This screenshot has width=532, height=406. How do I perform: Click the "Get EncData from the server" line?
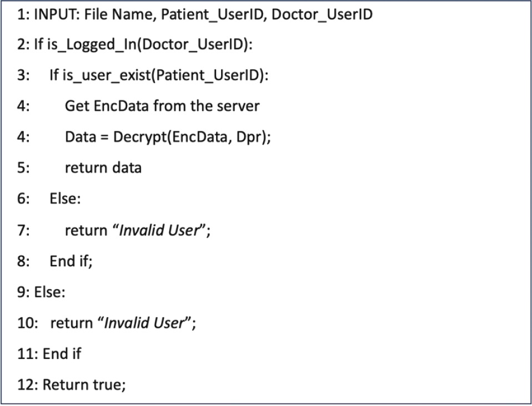(x=162, y=106)
